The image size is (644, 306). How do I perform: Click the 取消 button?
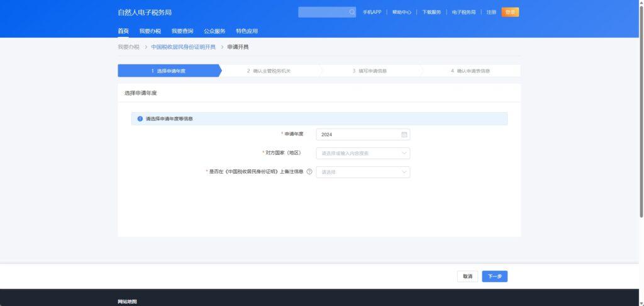pyautogui.click(x=467, y=276)
